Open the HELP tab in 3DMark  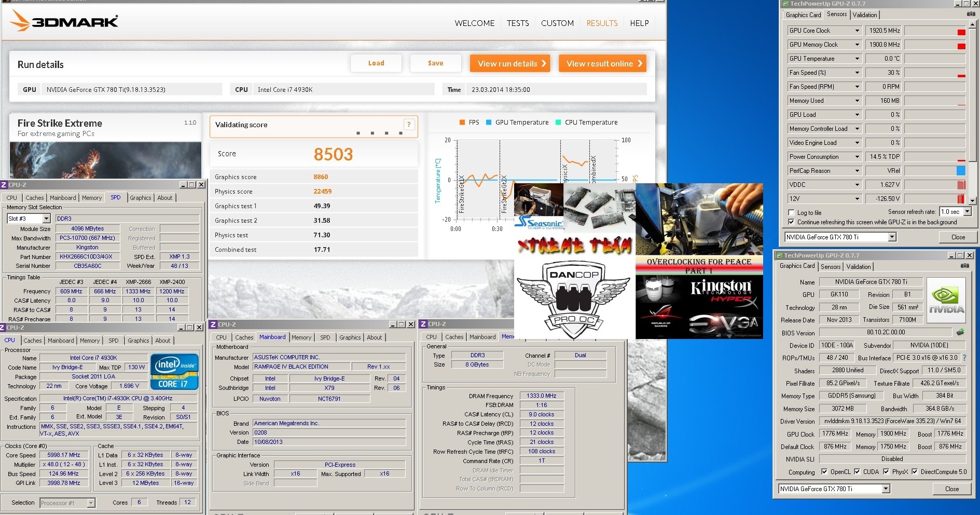pos(639,23)
